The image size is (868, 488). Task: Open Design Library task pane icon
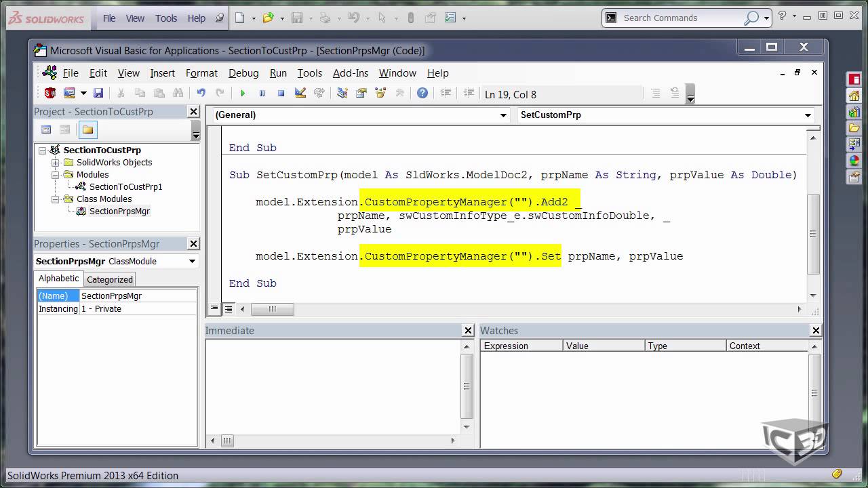pyautogui.click(x=854, y=112)
